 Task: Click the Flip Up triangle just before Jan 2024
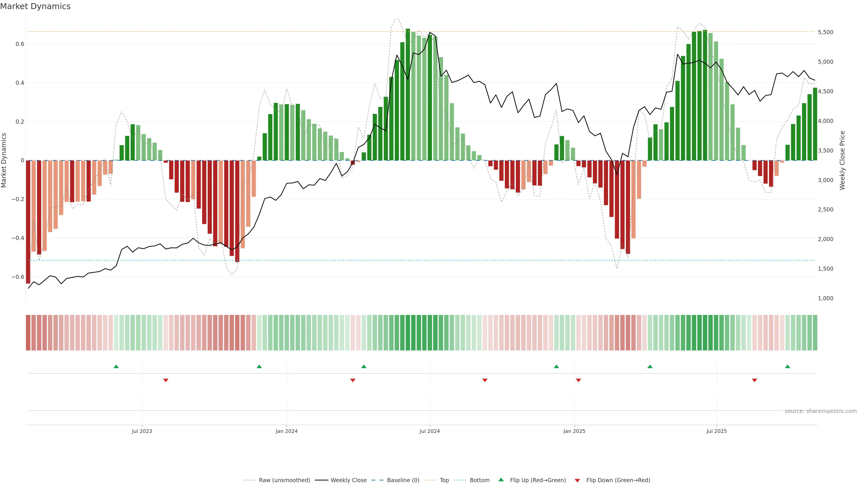pyautogui.click(x=259, y=366)
